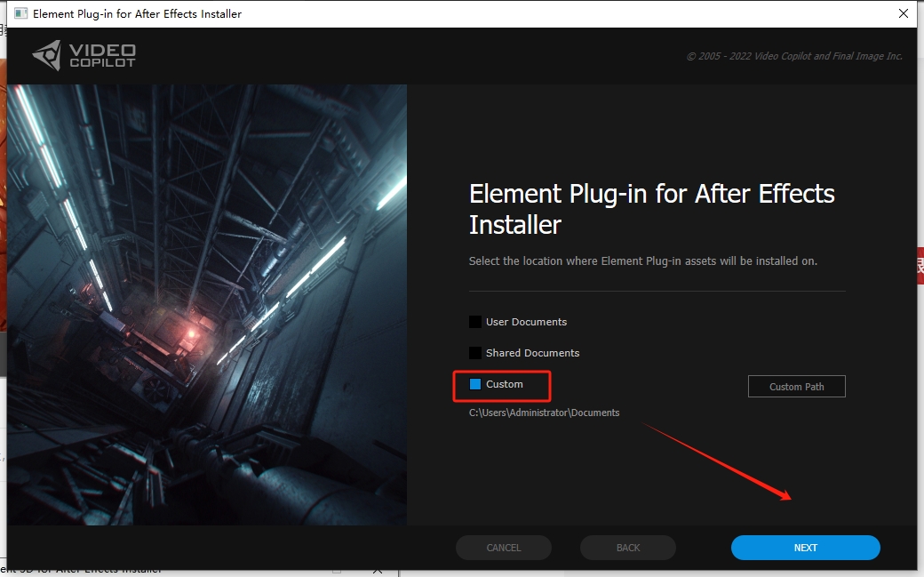Click the Video Copilot logo

point(84,55)
